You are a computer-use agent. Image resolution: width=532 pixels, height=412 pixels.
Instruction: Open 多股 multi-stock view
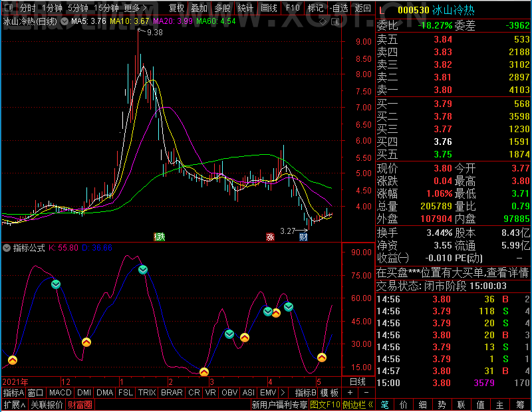coord(222,8)
